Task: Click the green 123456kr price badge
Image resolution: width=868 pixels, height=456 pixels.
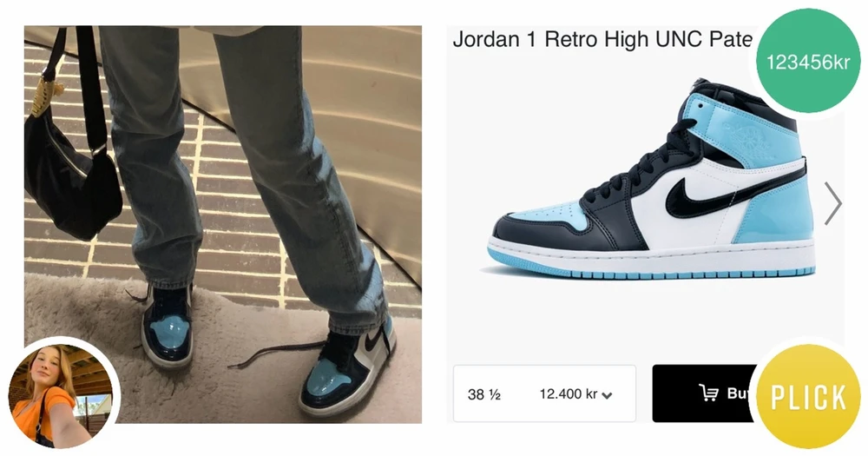Action: [808, 61]
